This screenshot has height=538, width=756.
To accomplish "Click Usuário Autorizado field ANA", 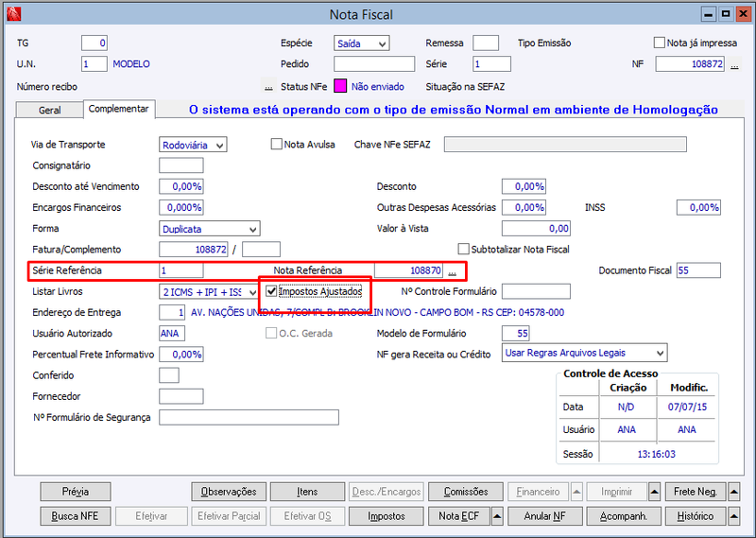I will [x=172, y=334].
